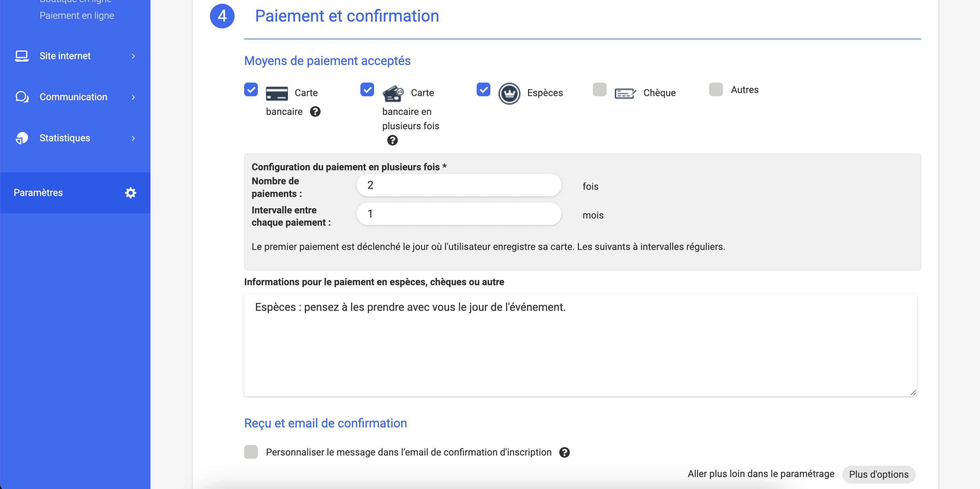Open the Paramètres sidebar section

[38, 193]
